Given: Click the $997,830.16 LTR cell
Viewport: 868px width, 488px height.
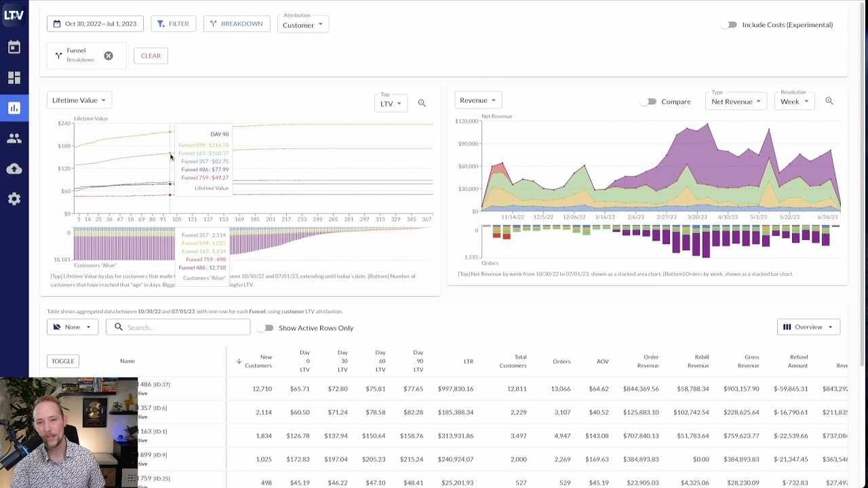Looking at the screenshot, I should click(x=456, y=389).
